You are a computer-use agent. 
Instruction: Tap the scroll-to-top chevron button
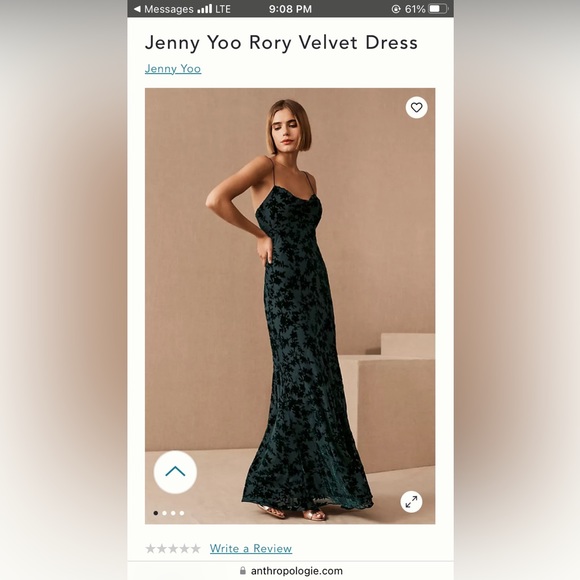[x=175, y=472]
